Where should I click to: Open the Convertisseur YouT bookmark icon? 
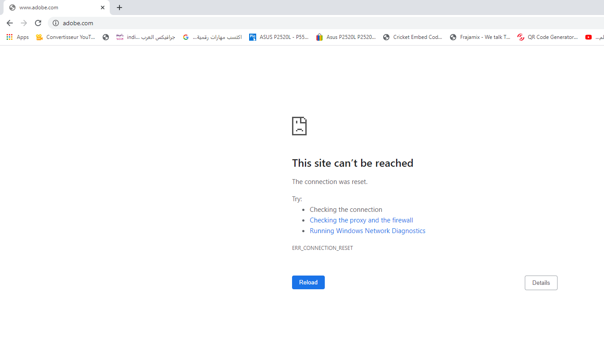point(39,37)
